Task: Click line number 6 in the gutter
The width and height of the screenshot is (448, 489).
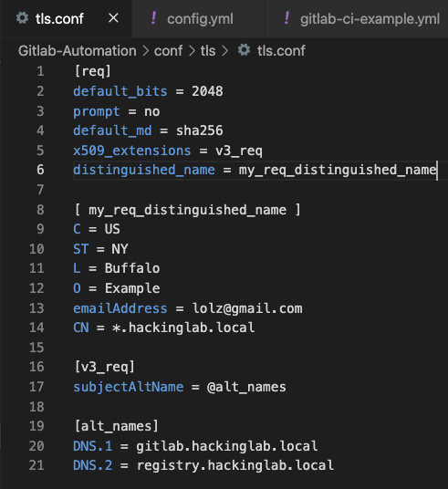Action: tap(40, 170)
